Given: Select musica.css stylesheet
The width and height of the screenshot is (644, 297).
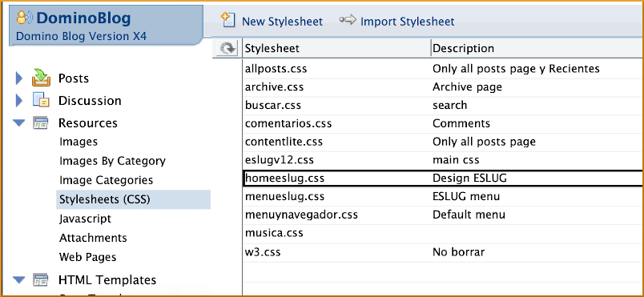Looking at the screenshot, I should pos(274,233).
